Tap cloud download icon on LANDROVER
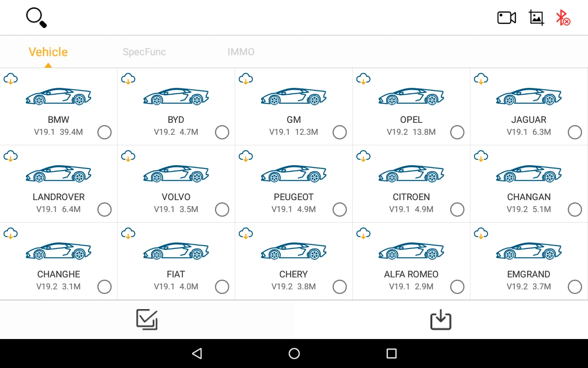This screenshot has height=368, width=588. pos(11,156)
